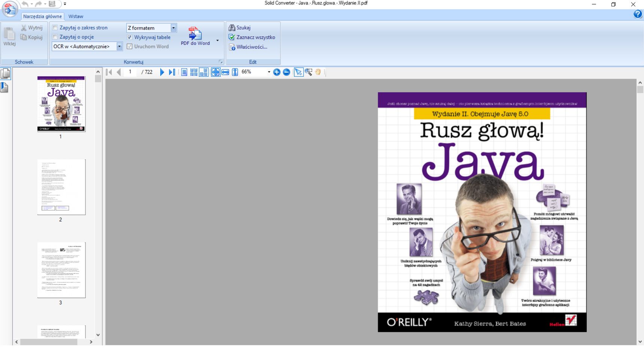Click the zoom out minus icon
Image resolution: width=644 pixels, height=348 pixels.
coord(286,72)
